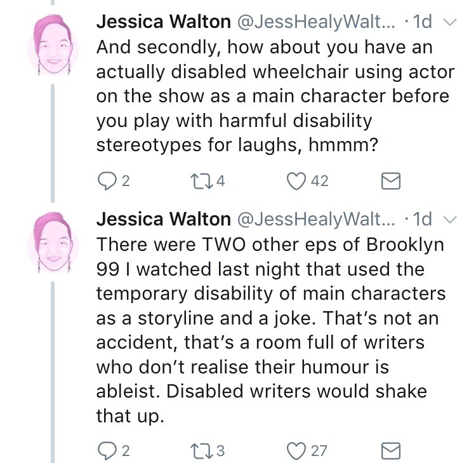Open Jessica Walton's name on first tweet
This screenshot has width=476, height=463.
(163, 22)
